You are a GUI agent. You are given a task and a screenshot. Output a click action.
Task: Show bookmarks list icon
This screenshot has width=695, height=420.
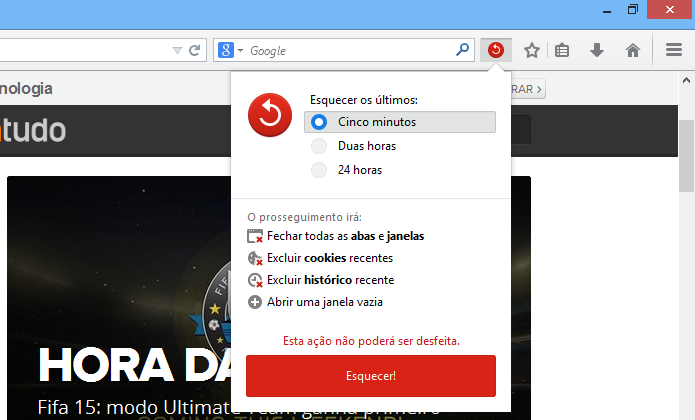562,50
